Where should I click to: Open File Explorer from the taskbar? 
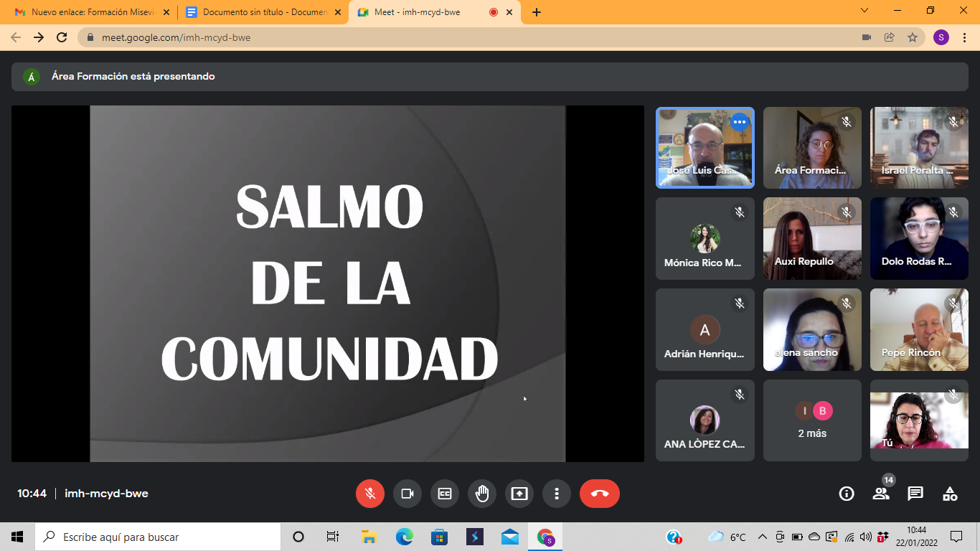[369, 537]
